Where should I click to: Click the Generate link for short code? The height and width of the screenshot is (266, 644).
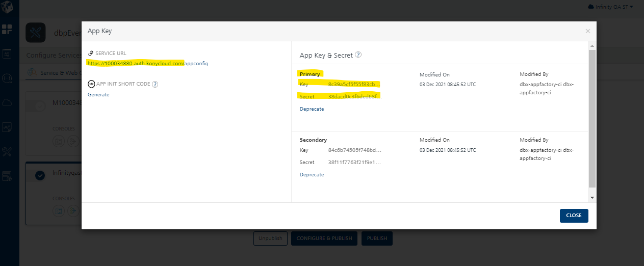[x=98, y=95]
